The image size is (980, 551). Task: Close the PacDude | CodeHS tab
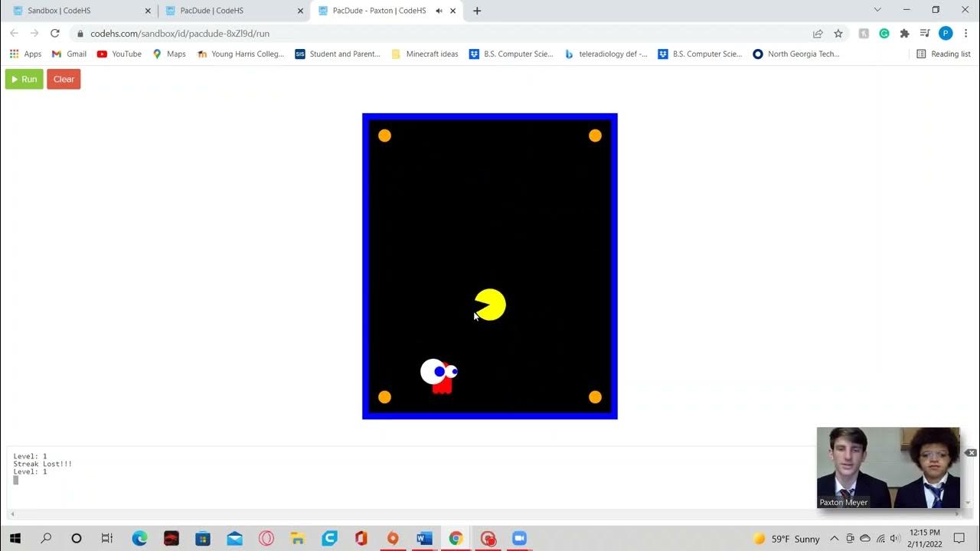(300, 11)
